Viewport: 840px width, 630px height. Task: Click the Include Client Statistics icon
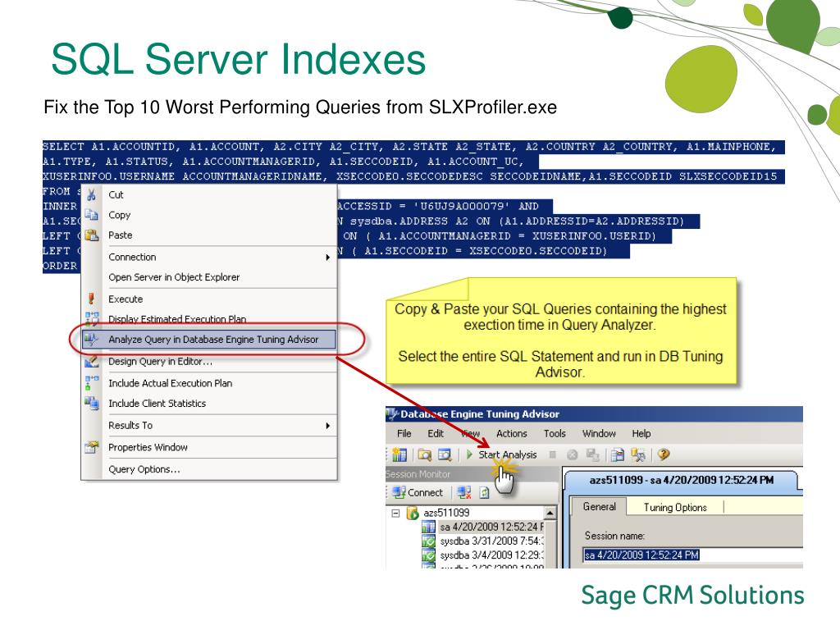click(x=92, y=404)
